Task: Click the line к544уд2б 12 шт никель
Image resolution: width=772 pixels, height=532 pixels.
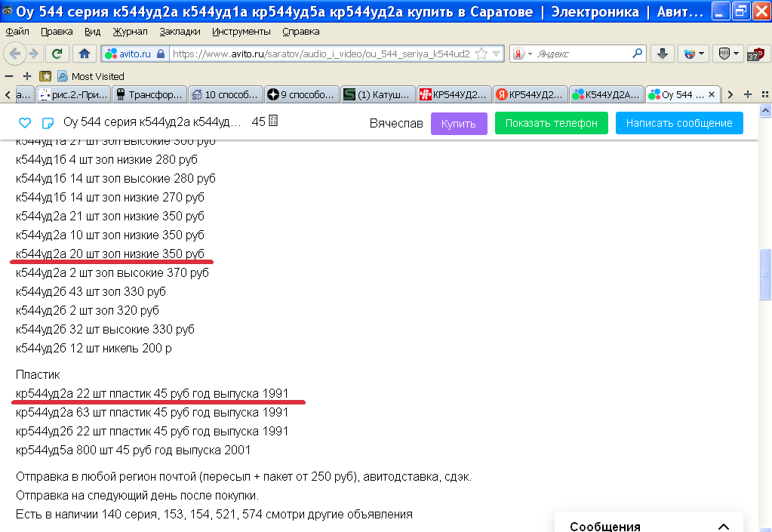Action: (x=94, y=349)
